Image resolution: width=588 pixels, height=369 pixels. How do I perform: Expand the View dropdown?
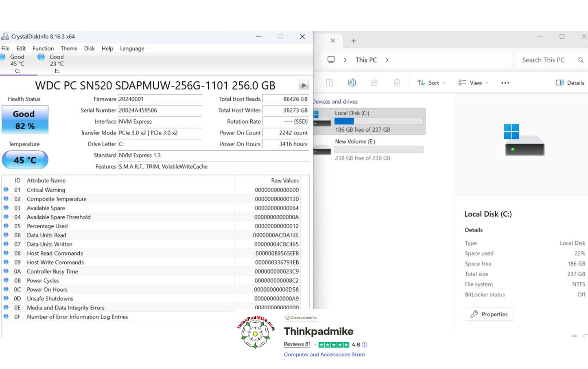click(473, 82)
